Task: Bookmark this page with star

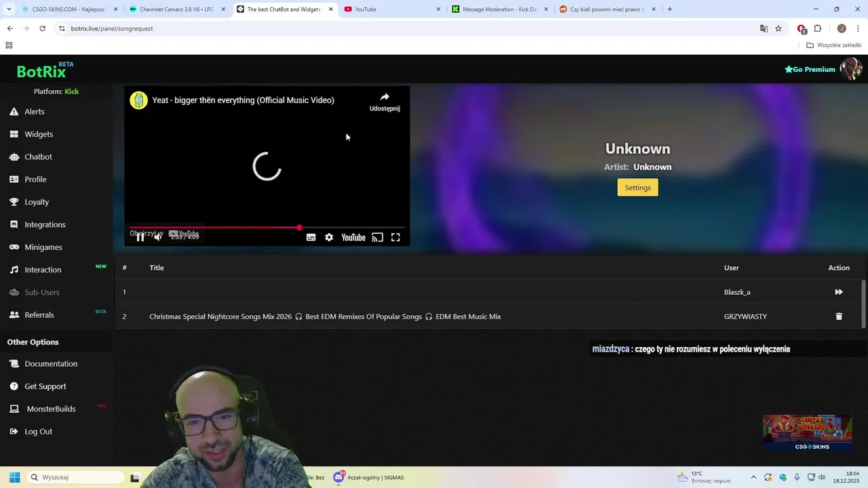Action: coord(778,28)
